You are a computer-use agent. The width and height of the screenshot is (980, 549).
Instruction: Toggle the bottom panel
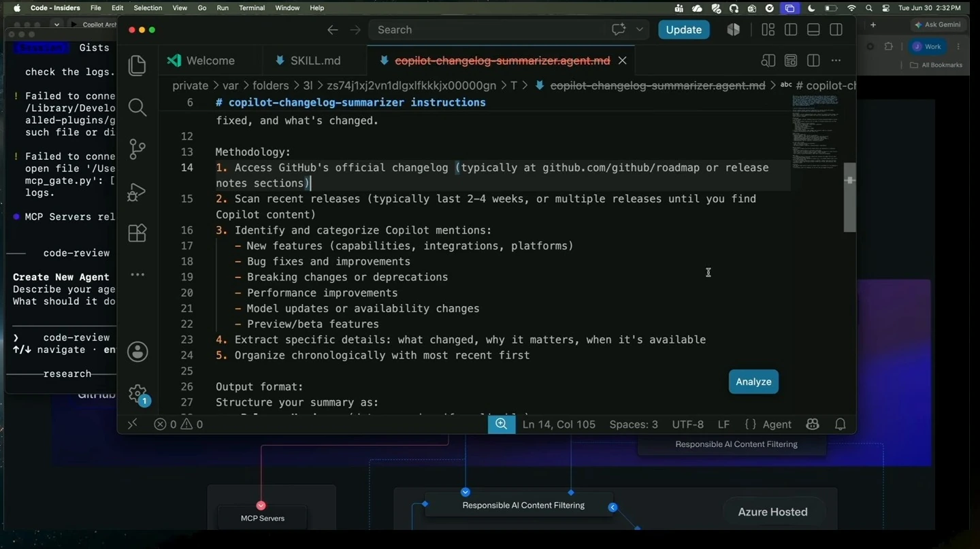pos(813,30)
